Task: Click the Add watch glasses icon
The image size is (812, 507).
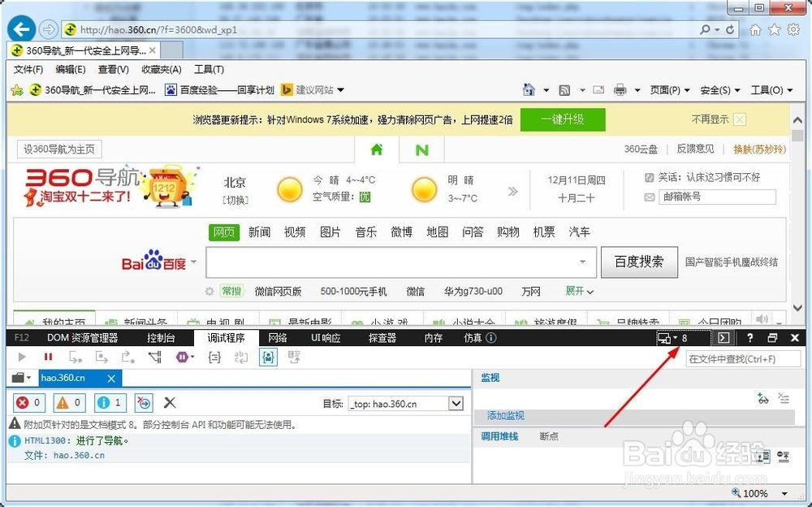Action: pos(762,398)
